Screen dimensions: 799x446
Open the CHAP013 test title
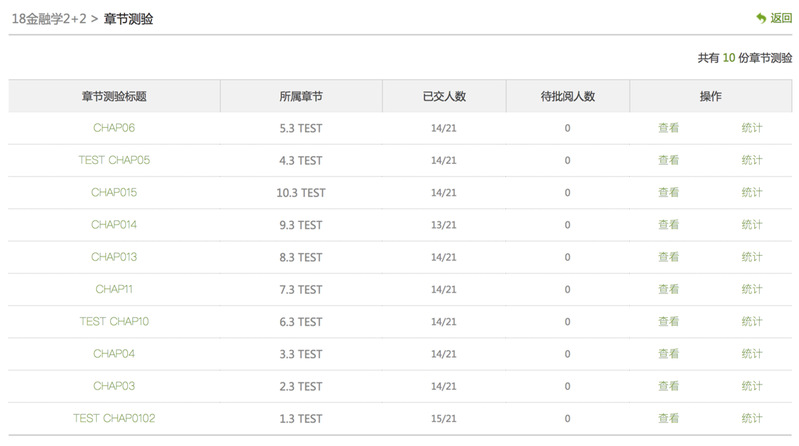[114, 257]
